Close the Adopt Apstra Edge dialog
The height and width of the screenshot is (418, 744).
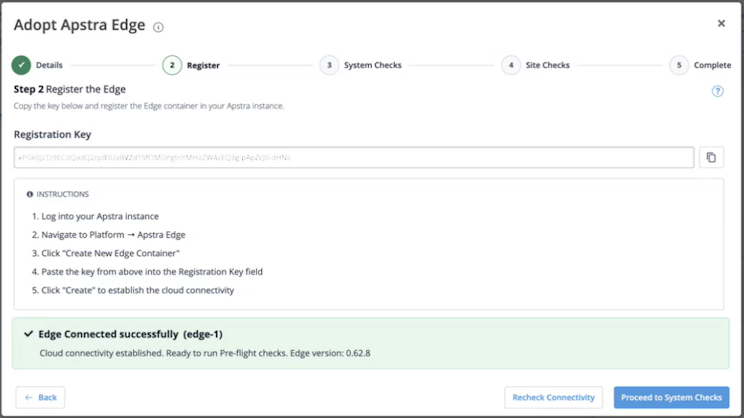point(721,23)
